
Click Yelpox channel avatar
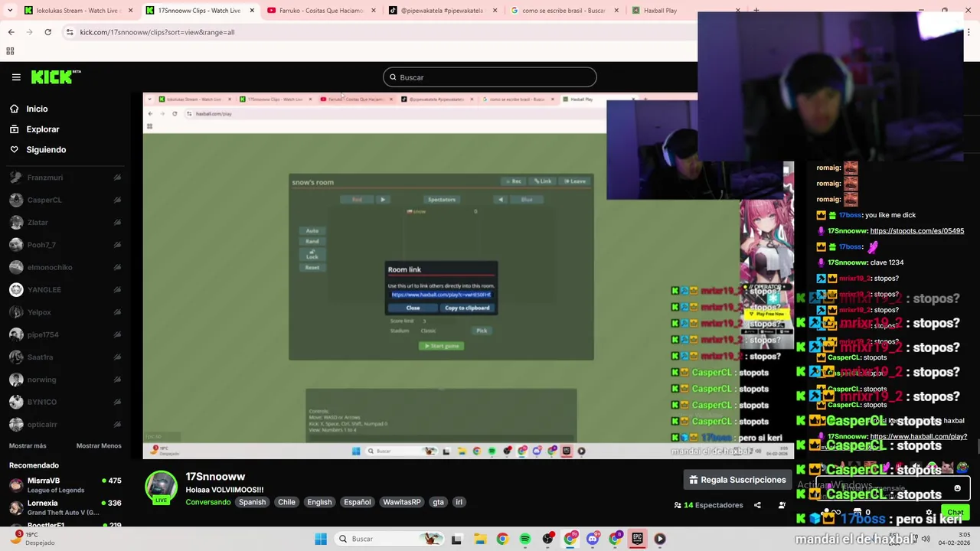16,312
